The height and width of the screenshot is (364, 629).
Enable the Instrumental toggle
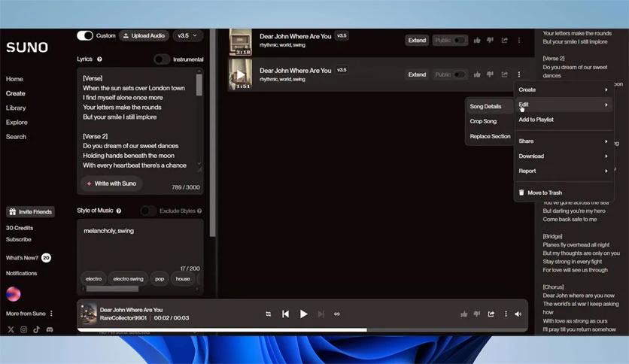(162, 59)
